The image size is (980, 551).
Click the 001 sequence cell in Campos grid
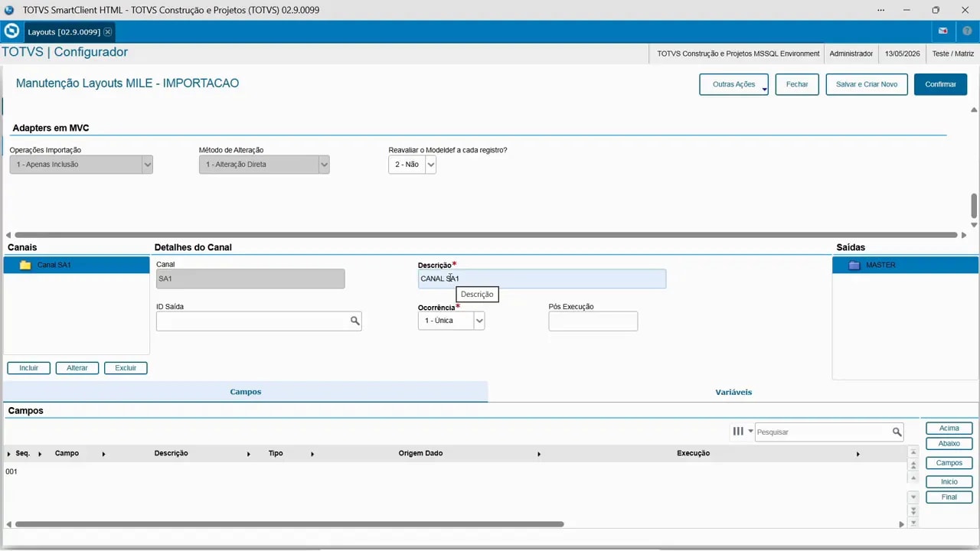point(11,472)
